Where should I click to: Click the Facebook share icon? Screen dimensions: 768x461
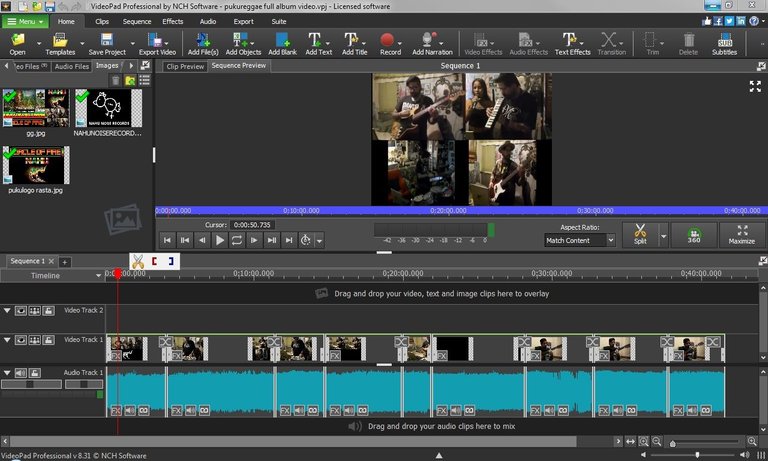718,21
